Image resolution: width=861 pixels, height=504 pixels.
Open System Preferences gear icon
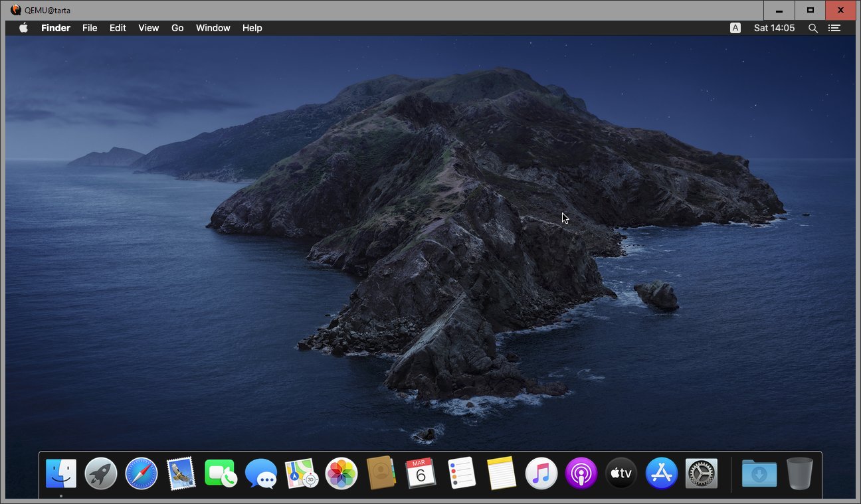[x=702, y=474]
